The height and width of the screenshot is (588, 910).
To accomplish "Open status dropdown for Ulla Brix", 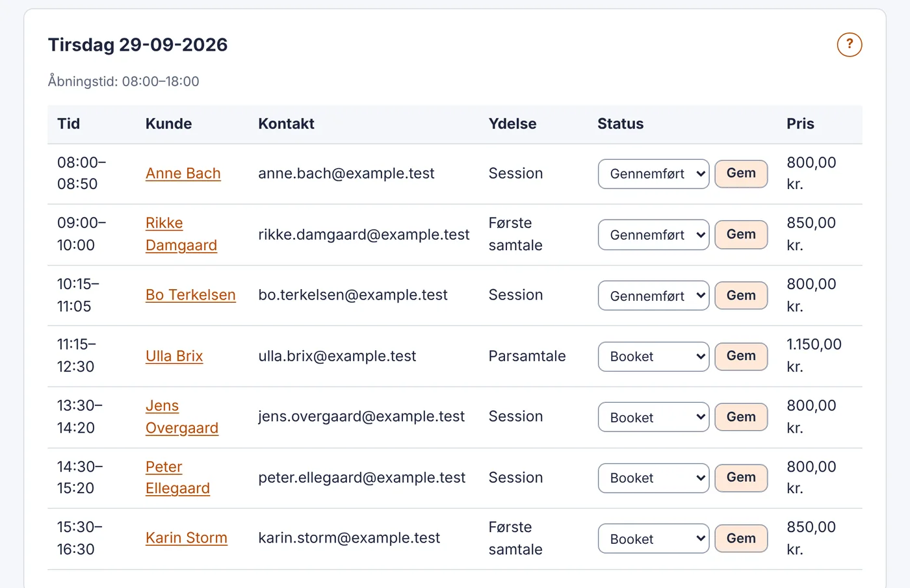I will 653,357.
